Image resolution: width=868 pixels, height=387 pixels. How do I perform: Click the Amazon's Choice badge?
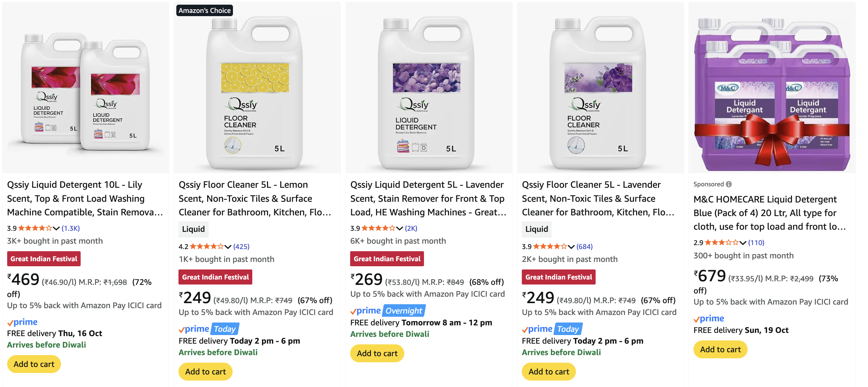(205, 10)
